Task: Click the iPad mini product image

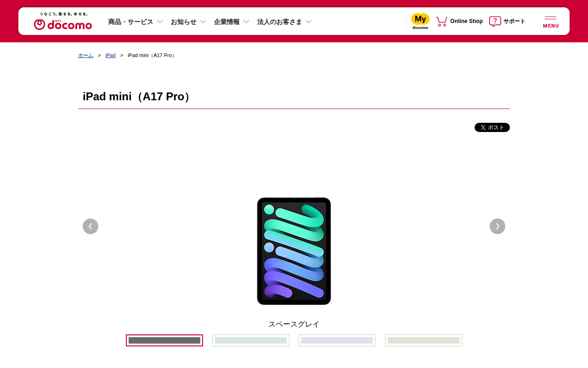Action: click(x=294, y=251)
